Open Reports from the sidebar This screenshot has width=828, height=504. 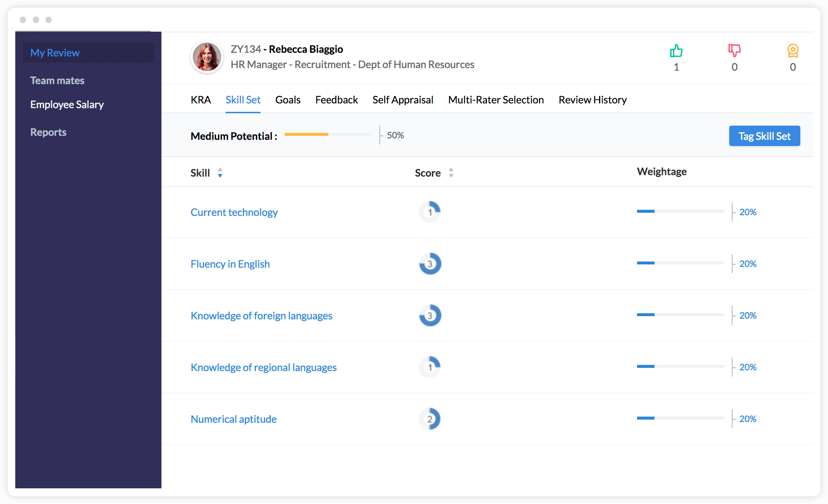48,132
